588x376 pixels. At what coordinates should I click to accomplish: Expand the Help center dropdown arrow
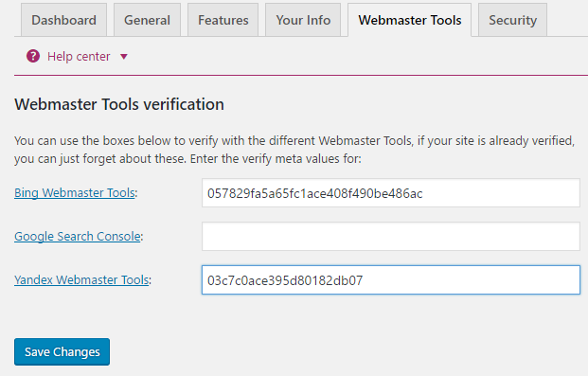124,57
